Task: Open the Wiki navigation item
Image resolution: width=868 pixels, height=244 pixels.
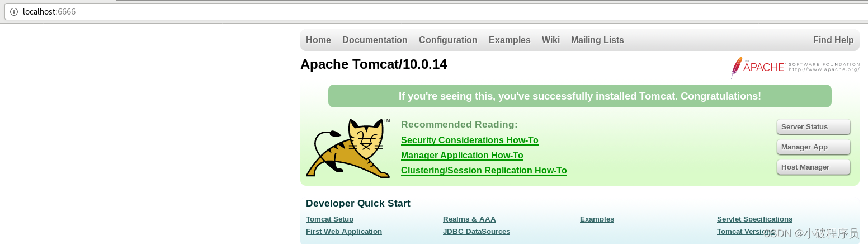Action: click(x=551, y=40)
